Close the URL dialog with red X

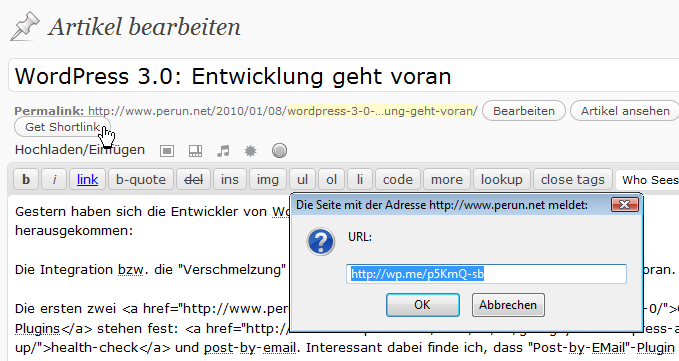(x=624, y=204)
